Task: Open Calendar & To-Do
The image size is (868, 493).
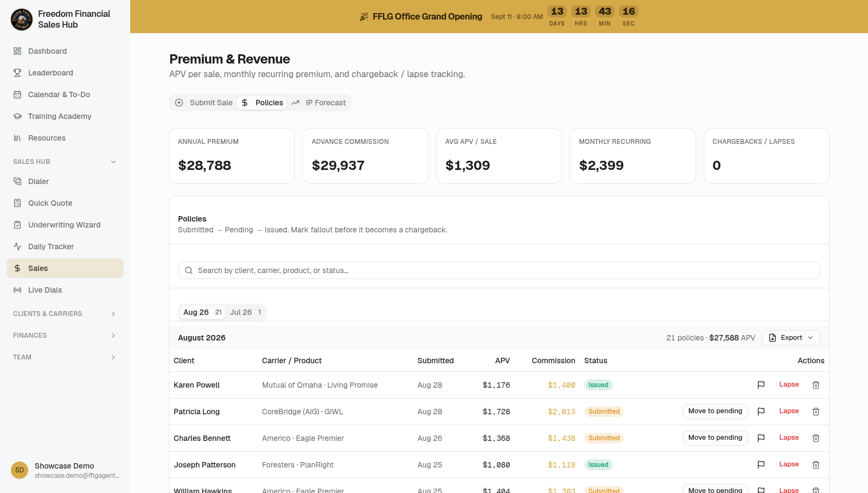Action: (65, 94)
